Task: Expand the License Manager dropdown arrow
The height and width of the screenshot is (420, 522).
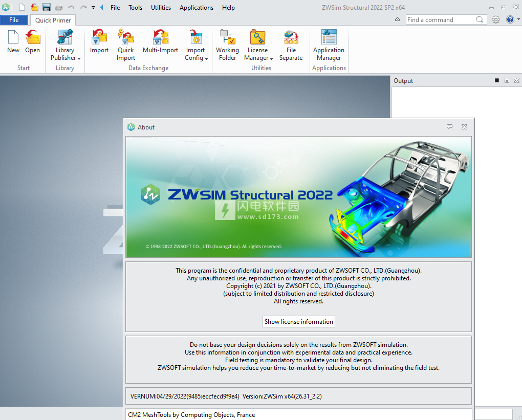Action: pyautogui.click(x=271, y=58)
